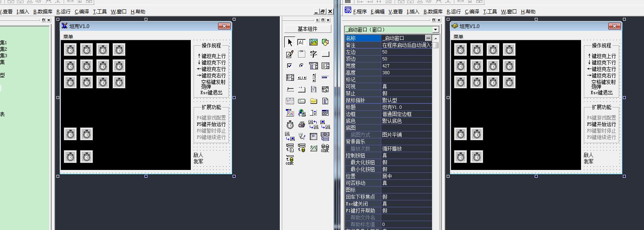Screen dimensions: 644x230
Task: Select the pointer arrow tool in component palette
Action: coord(290,42)
